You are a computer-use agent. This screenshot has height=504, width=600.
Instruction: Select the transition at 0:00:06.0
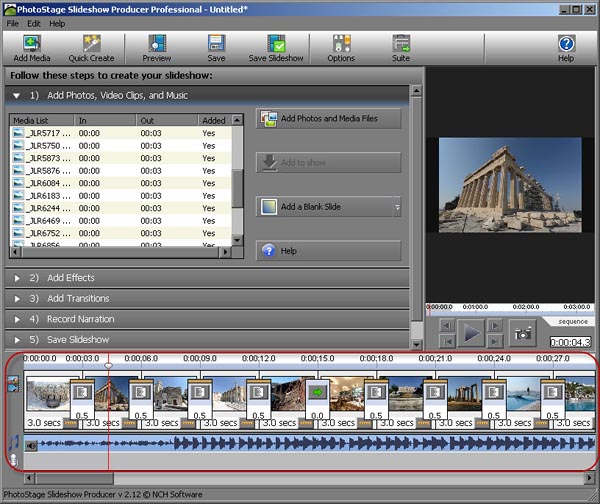click(141, 400)
